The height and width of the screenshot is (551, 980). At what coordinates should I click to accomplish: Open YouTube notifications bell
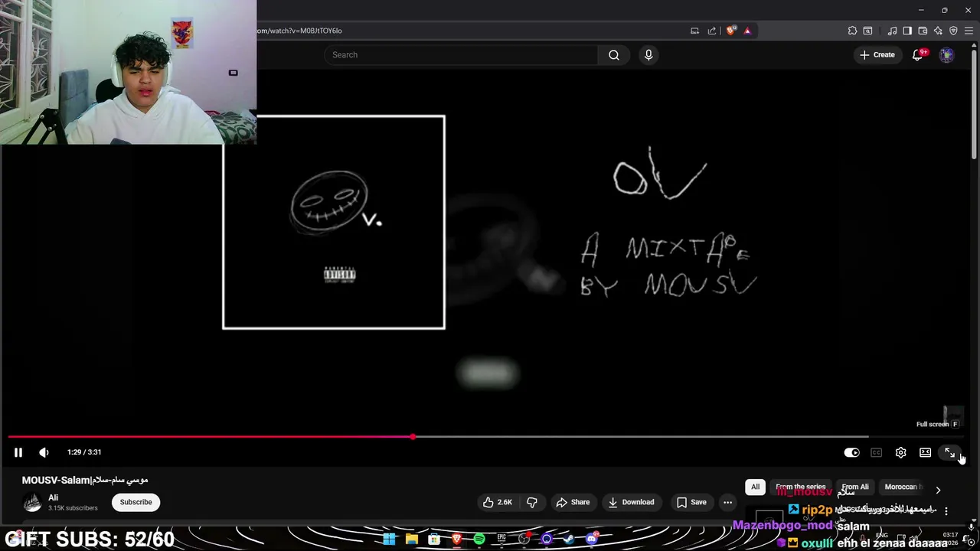click(x=917, y=55)
